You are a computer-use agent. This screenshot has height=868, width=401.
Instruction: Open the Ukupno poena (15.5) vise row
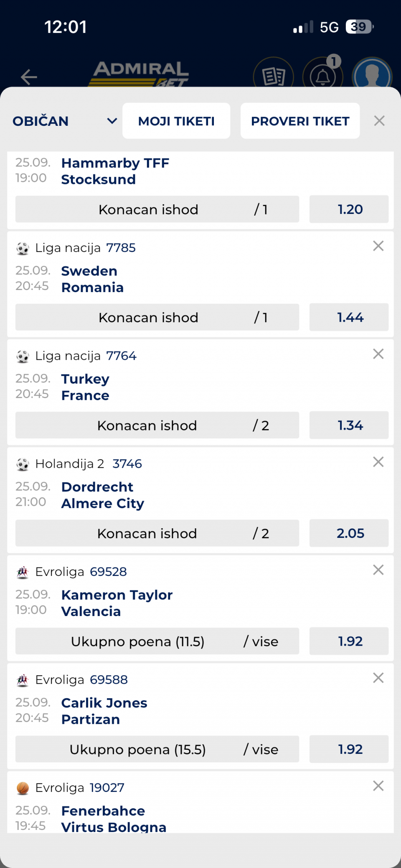(x=157, y=749)
